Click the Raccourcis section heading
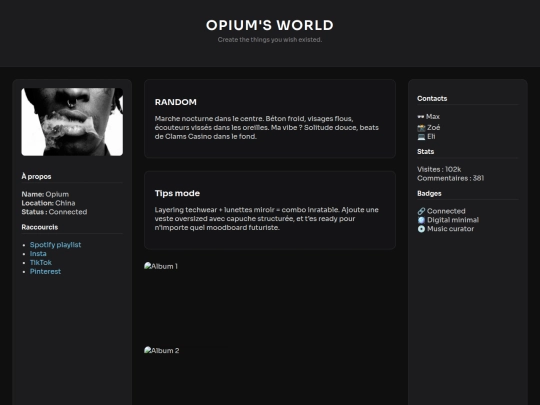 tap(40, 227)
